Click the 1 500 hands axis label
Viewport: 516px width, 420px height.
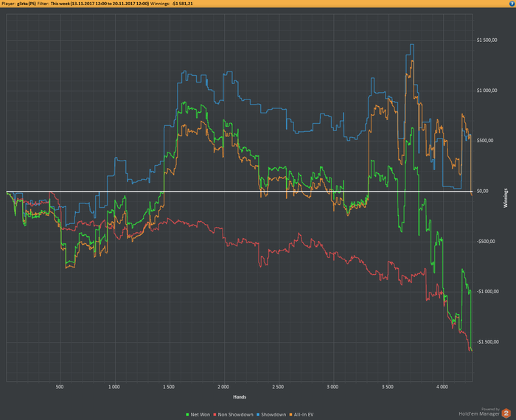pyautogui.click(x=169, y=387)
